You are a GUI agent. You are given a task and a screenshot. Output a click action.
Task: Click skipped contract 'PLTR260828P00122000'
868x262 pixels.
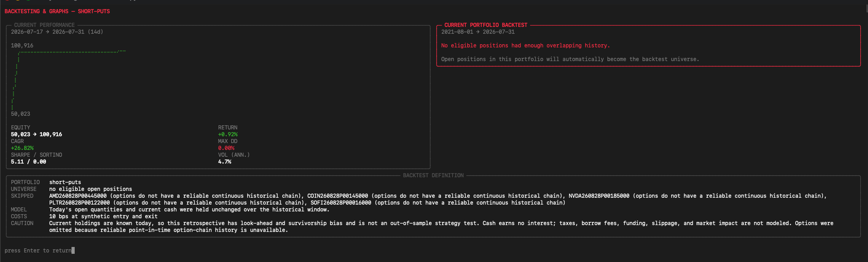[x=80, y=203]
